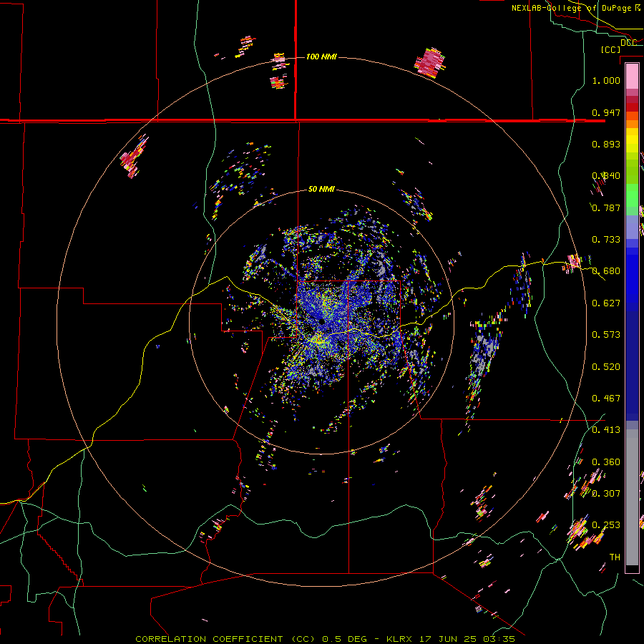Click the TH threshold label on the legend
The height and width of the screenshot is (644, 644).
click(615, 557)
